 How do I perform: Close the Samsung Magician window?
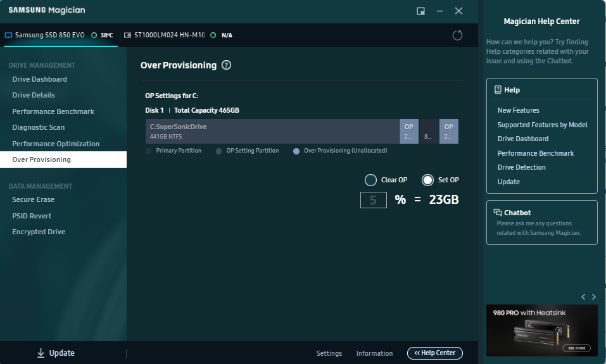tap(458, 11)
